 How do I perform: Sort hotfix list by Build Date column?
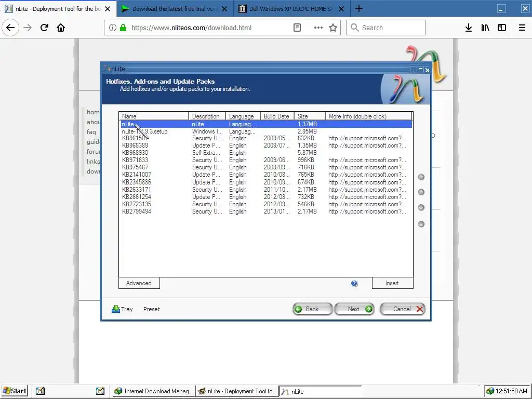(277, 116)
